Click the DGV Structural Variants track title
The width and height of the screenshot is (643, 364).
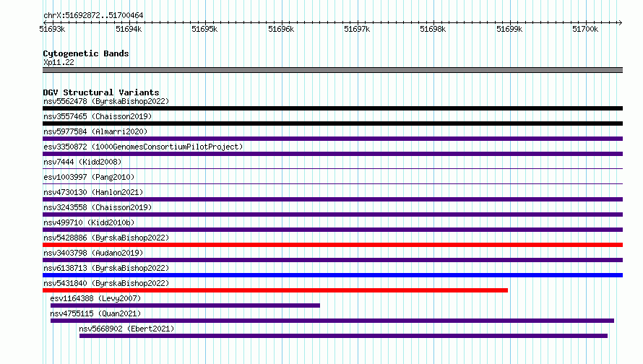(x=101, y=92)
